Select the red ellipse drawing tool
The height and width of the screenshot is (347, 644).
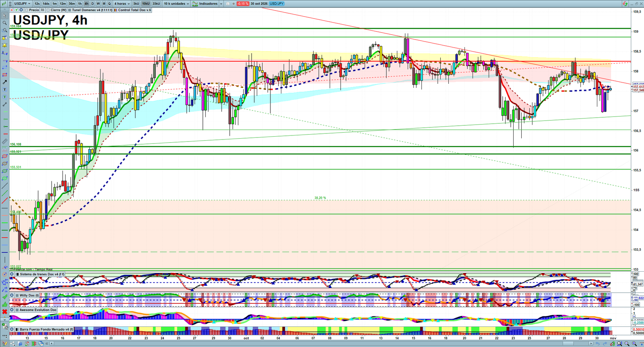click(x=4, y=156)
